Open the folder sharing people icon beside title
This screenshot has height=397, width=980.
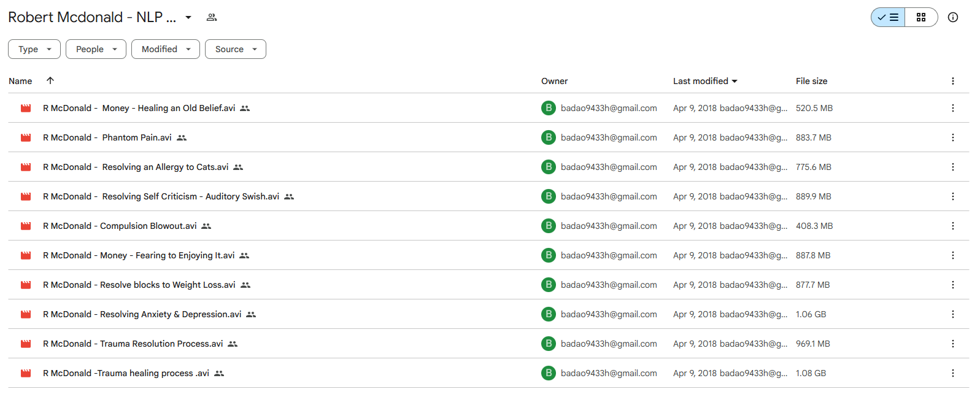pyautogui.click(x=212, y=17)
